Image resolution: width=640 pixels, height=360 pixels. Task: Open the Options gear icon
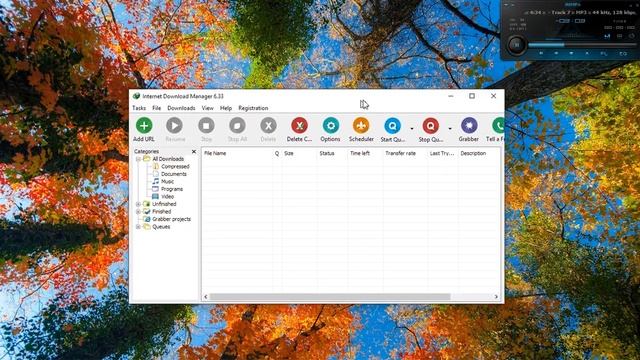331,126
